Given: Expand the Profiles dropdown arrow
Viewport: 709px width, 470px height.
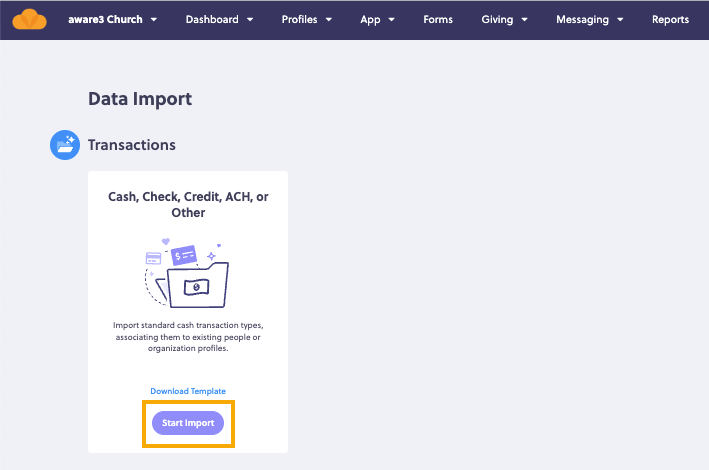Looking at the screenshot, I should 329,20.
